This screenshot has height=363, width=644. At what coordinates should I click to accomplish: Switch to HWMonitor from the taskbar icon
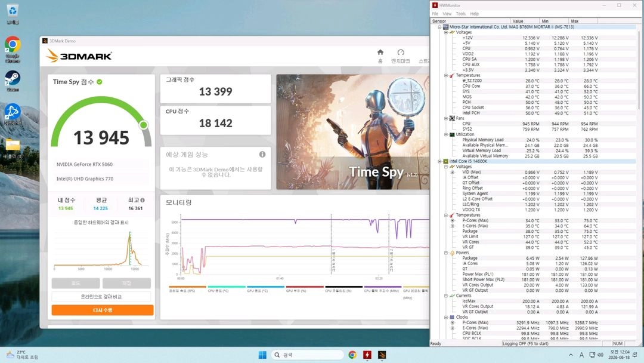coord(367,355)
